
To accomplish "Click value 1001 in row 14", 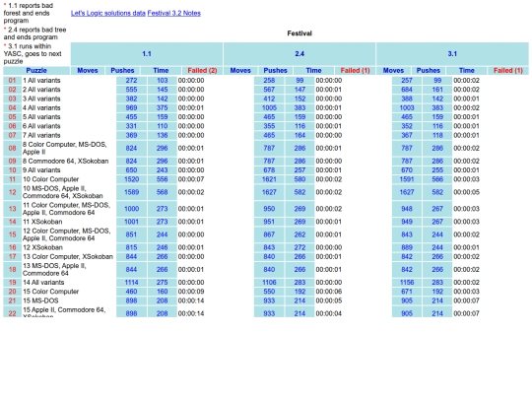I will tap(131, 222).
